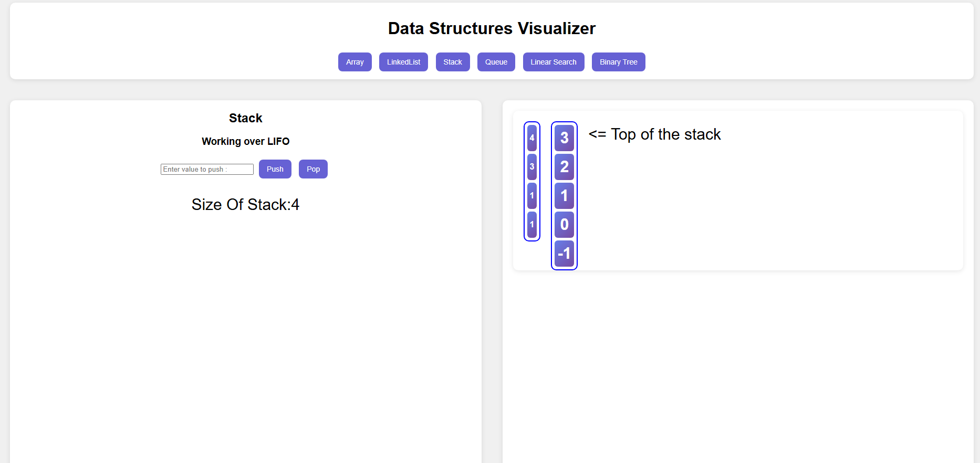Pick the index cell showing 0
The image size is (980, 463).
pyautogui.click(x=564, y=225)
